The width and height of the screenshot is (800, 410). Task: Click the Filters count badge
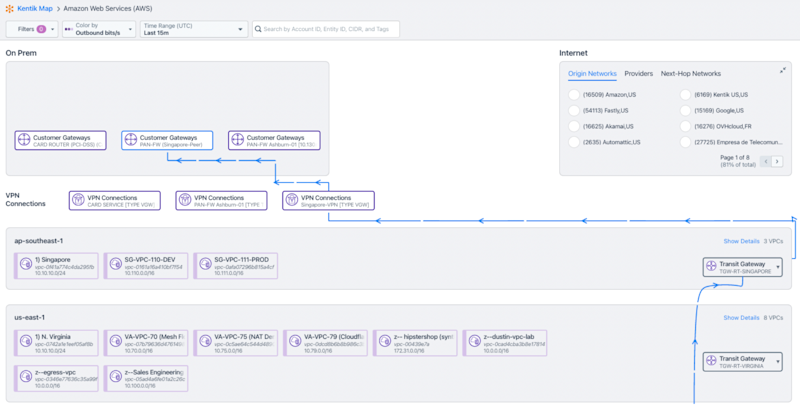(41, 29)
